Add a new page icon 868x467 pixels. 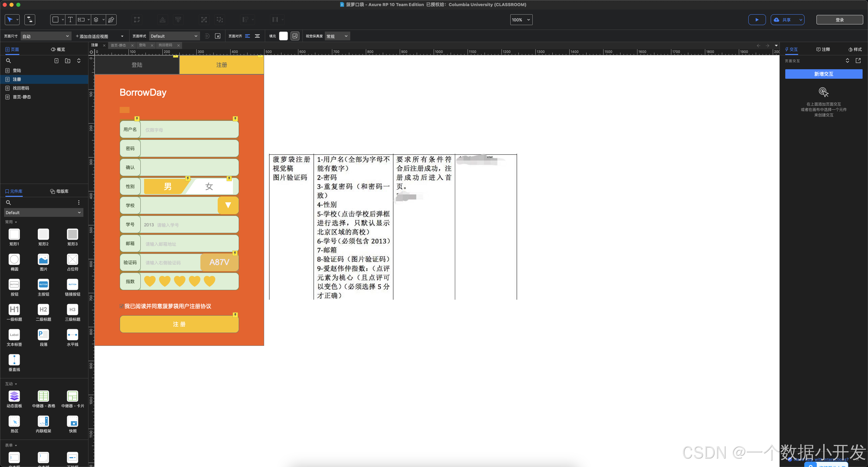tap(56, 61)
